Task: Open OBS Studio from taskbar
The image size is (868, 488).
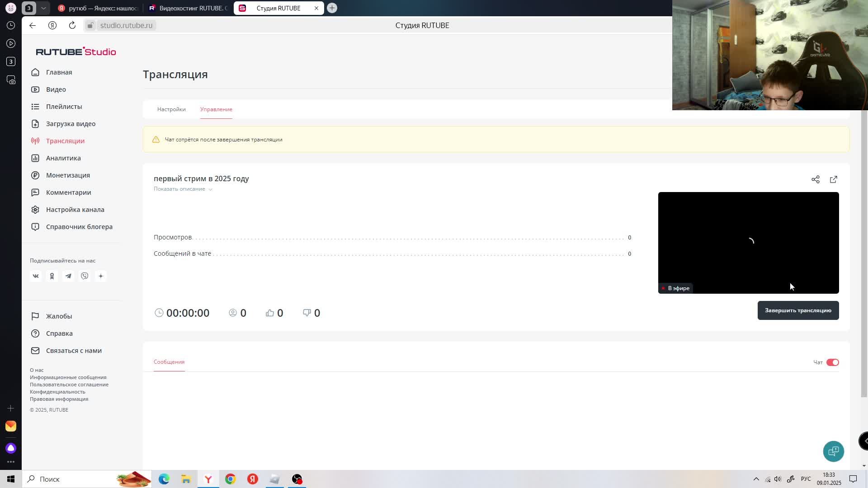Action: pyautogui.click(x=297, y=479)
